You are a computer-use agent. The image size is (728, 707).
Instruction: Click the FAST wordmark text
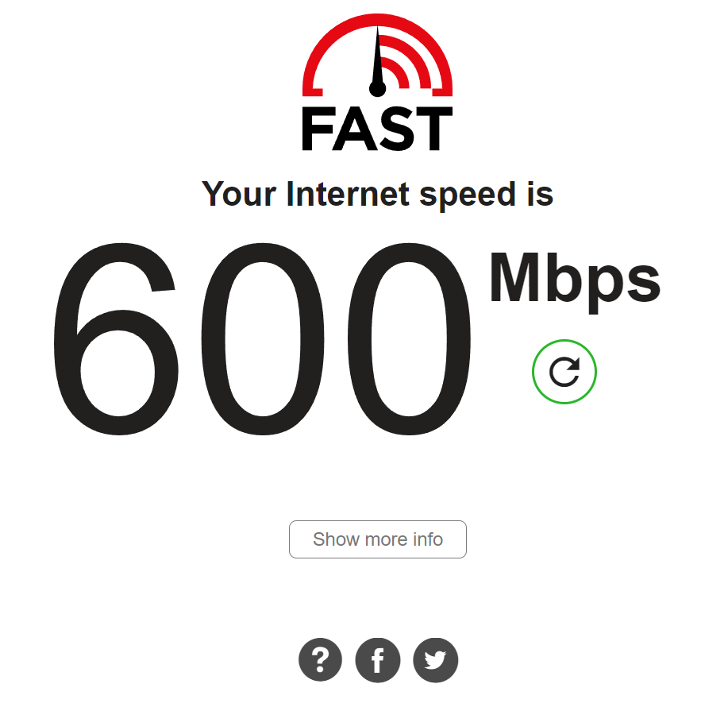pyautogui.click(x=377, y=128)
